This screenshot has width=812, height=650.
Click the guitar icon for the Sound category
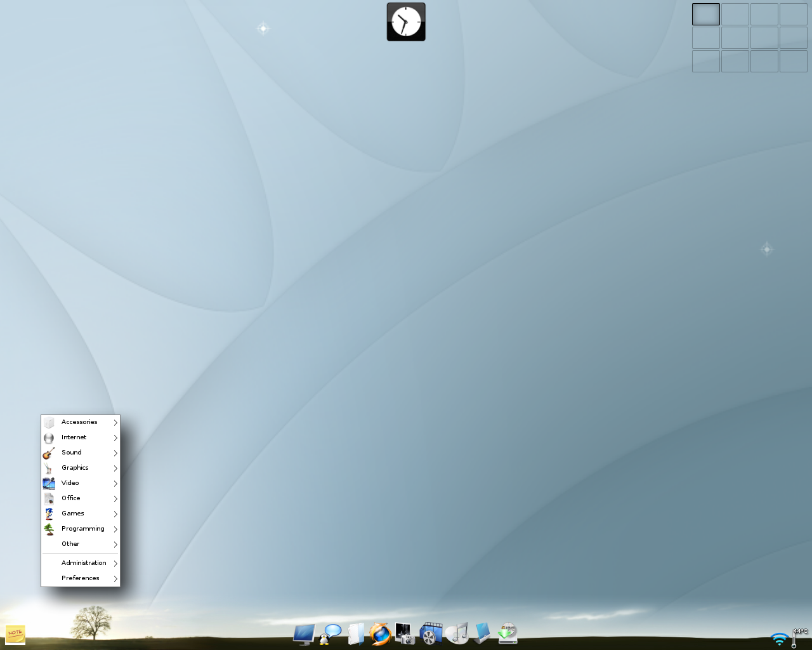[49, 453]
